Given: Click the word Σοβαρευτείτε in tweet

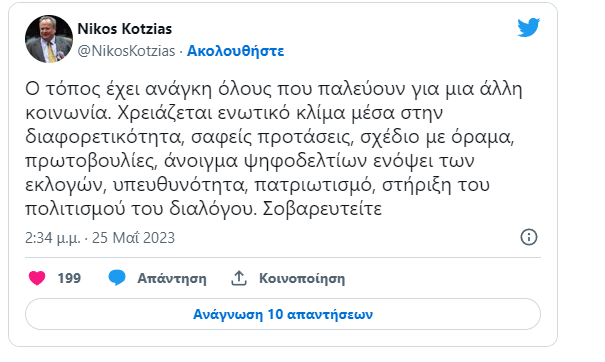Looking at the screenshot, I should tap(323, 209).
